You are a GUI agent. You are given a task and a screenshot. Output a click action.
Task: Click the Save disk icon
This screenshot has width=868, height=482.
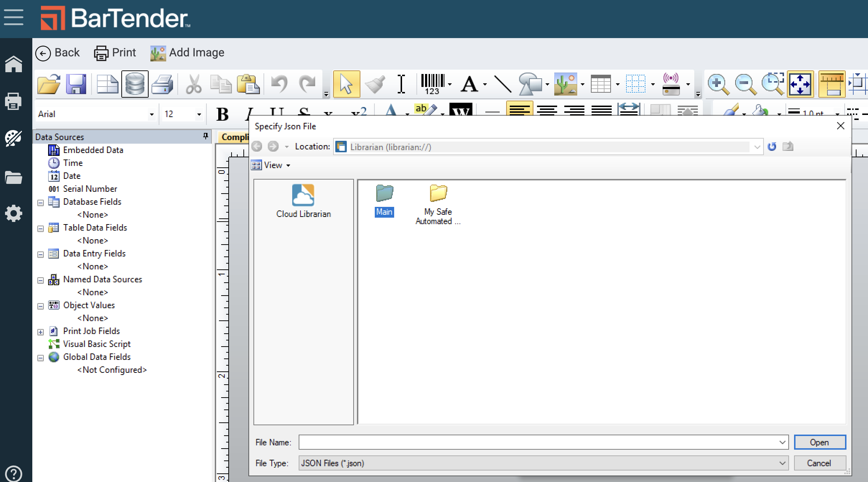point(76,84)
